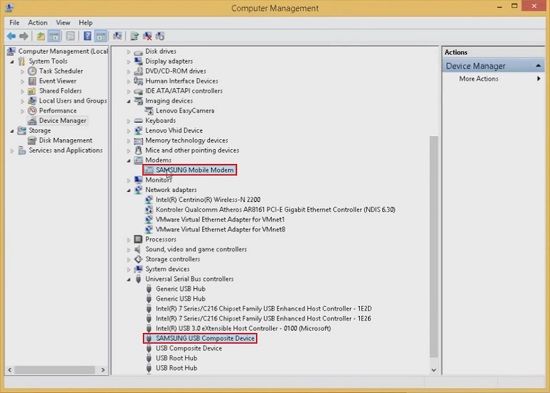This screenshot has height=393, width=550.
Task: Click device list vertical scrollbar down arrow
Action: coord(434,370)
